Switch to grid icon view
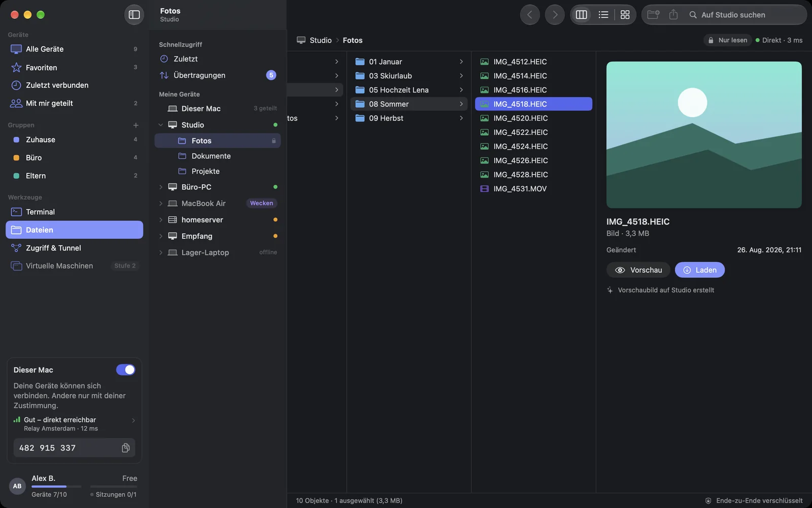Viewport: 812px width, 508px height. click(x=625, y=15)
